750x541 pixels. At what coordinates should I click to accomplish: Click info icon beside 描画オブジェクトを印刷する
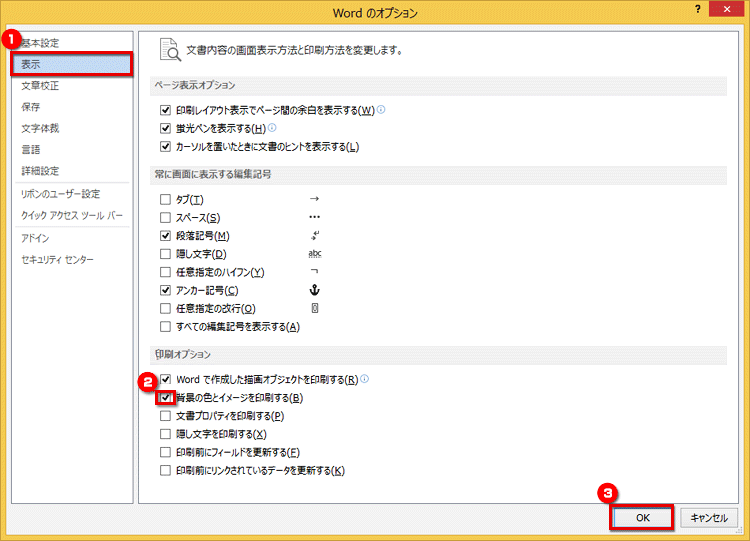coord(364,379)
